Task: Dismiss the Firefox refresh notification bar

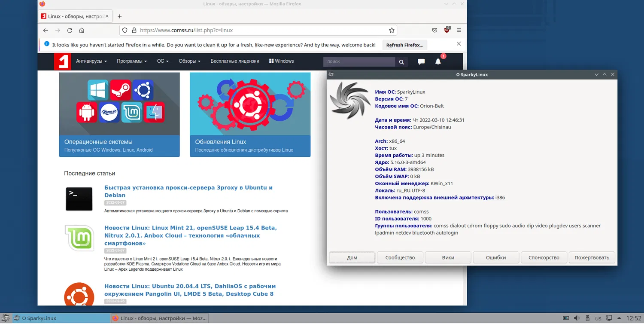Action: coord(459,44)
